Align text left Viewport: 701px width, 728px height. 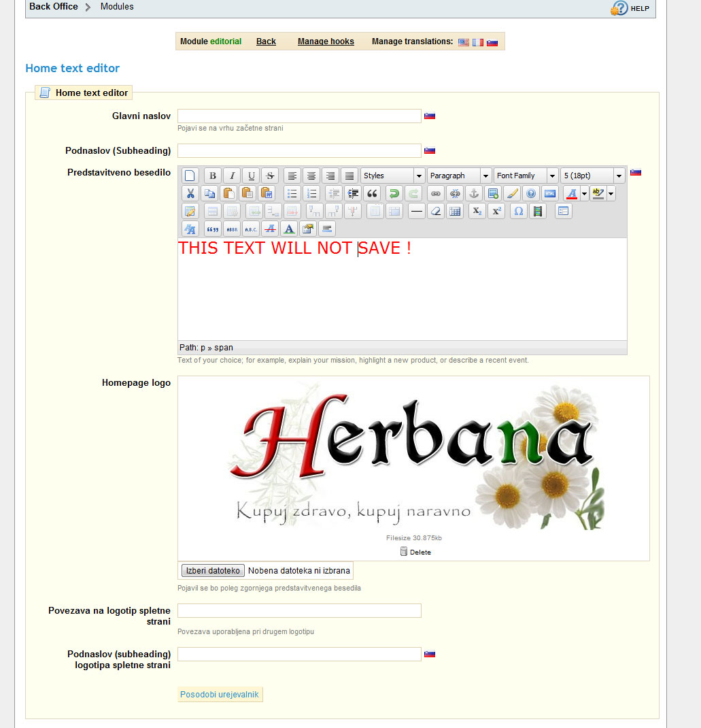click(292, 176)
